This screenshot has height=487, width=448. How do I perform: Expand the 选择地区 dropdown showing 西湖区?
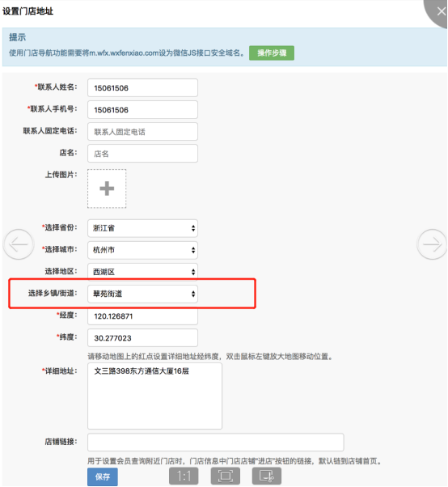[x=142, y=272]
